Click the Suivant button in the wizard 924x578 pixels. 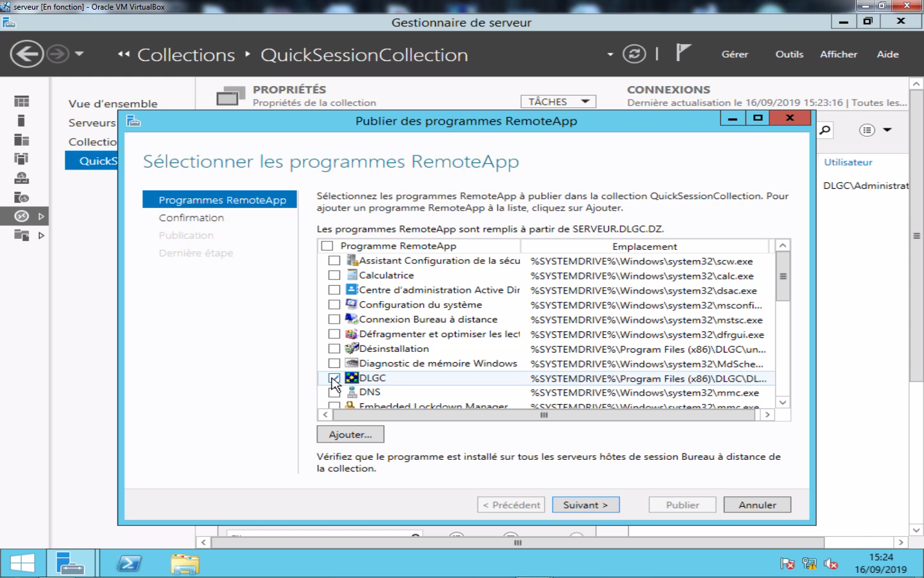[x=585, y=505]
